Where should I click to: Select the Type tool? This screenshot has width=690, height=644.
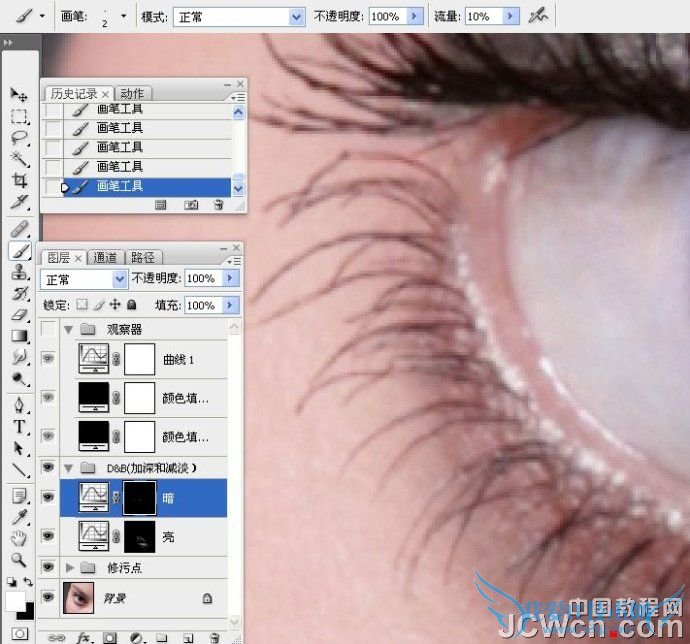[x=18, y=427]
